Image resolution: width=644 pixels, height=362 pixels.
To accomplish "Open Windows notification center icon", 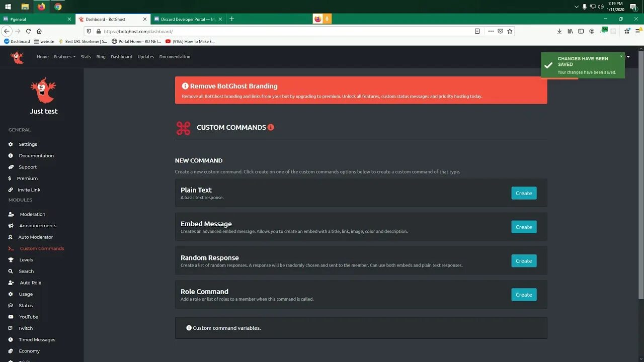I will tap(634, 7).
